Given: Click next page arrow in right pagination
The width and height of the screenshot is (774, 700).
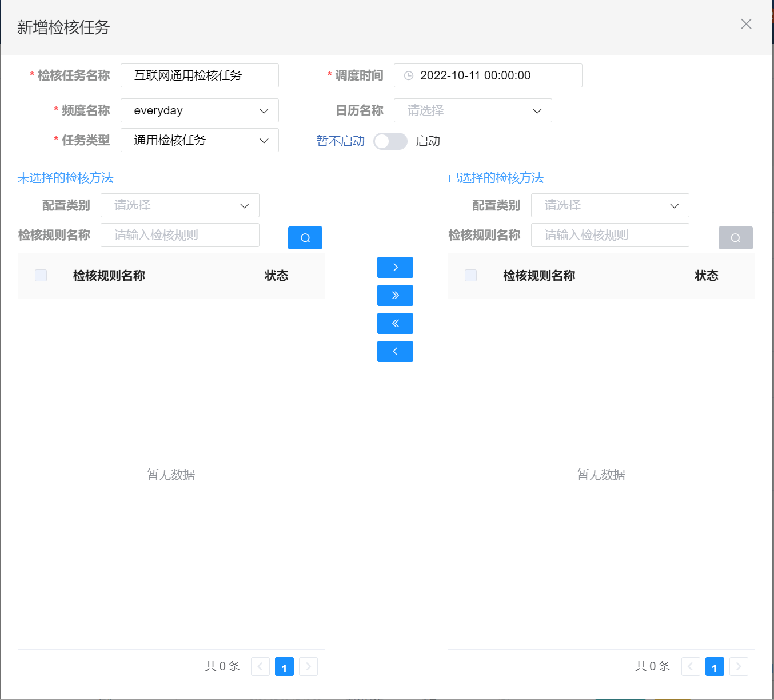Looking at the screenshot, I should coord(739,667).
